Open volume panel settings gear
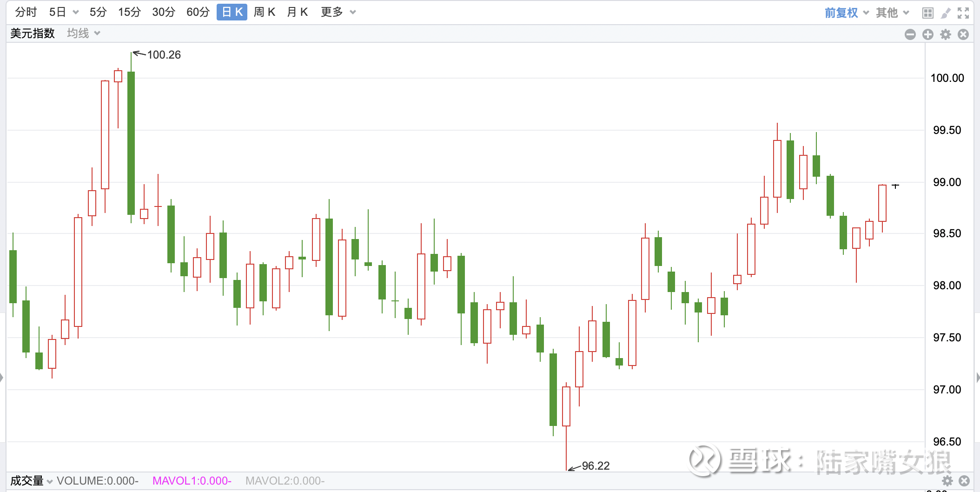The width and height of the screenshot is (980, 492). (947, 481)
